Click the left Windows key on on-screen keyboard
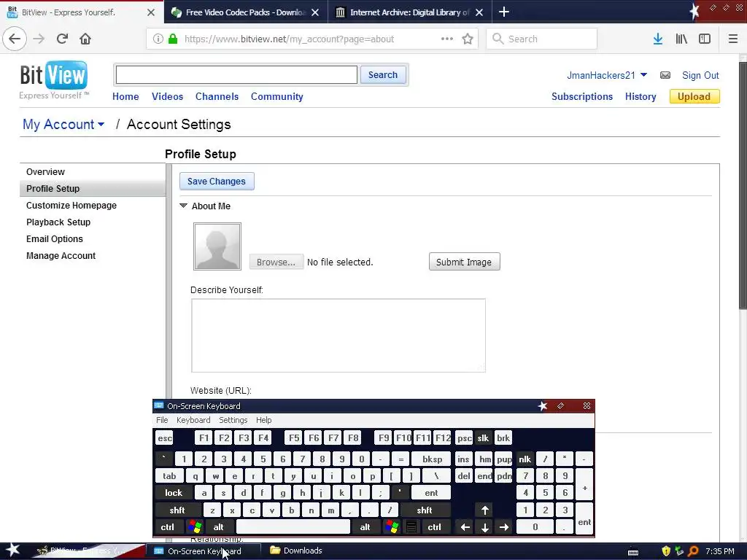The image size is (747, 560). coord(194,526)
